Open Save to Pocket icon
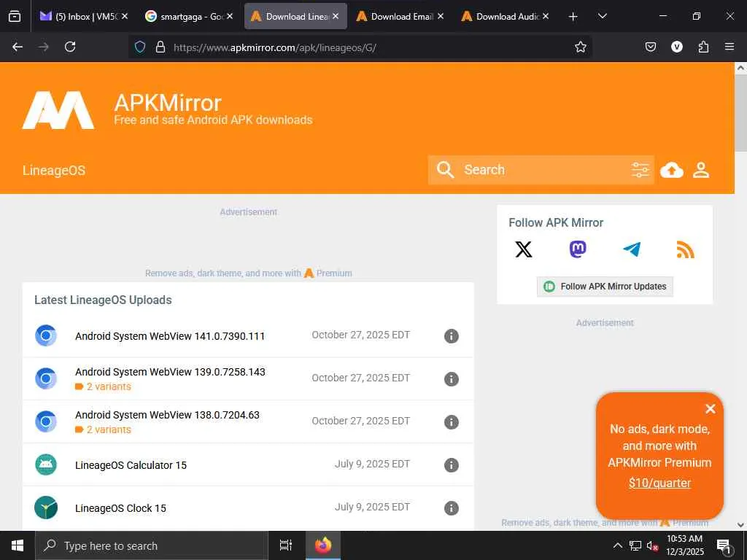747x560 pixels. point(650,47)
